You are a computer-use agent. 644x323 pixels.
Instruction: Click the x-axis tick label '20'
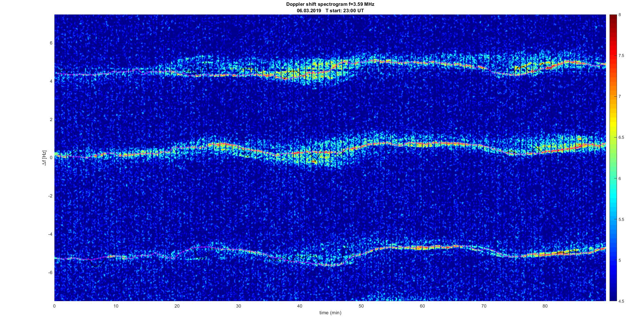(177, 306)
